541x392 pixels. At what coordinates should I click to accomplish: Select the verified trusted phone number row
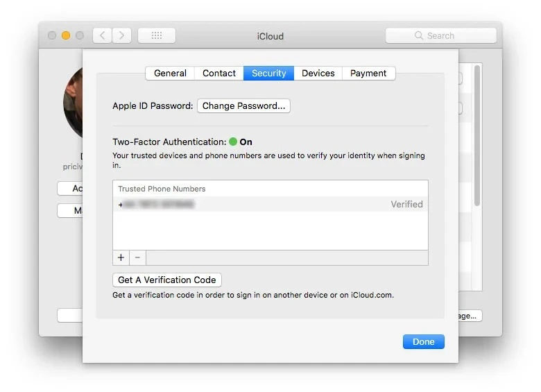[270, 204]
